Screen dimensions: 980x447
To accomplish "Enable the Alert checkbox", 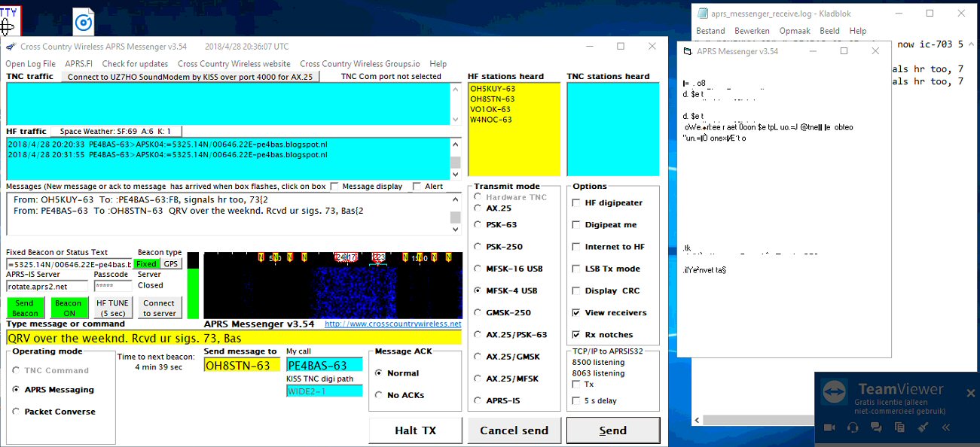I will [417, 187].
